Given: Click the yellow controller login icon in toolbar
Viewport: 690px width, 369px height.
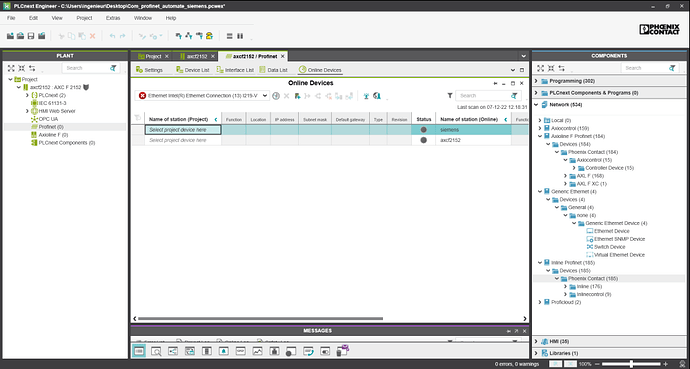Looking at the screenshot, I should point(209,36).
